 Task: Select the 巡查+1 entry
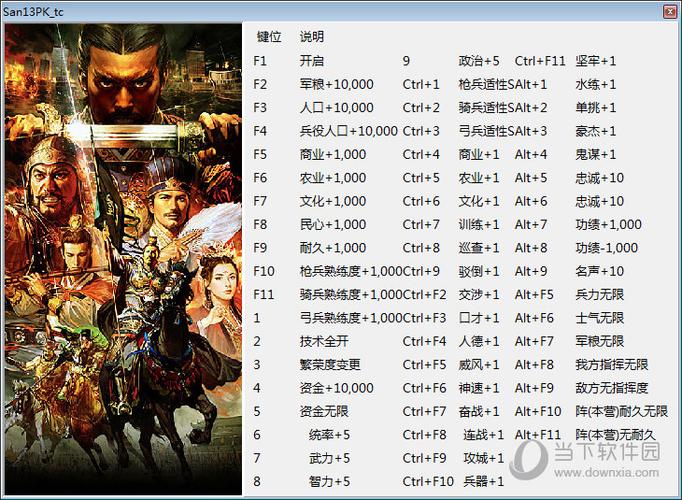pos(479,248)
